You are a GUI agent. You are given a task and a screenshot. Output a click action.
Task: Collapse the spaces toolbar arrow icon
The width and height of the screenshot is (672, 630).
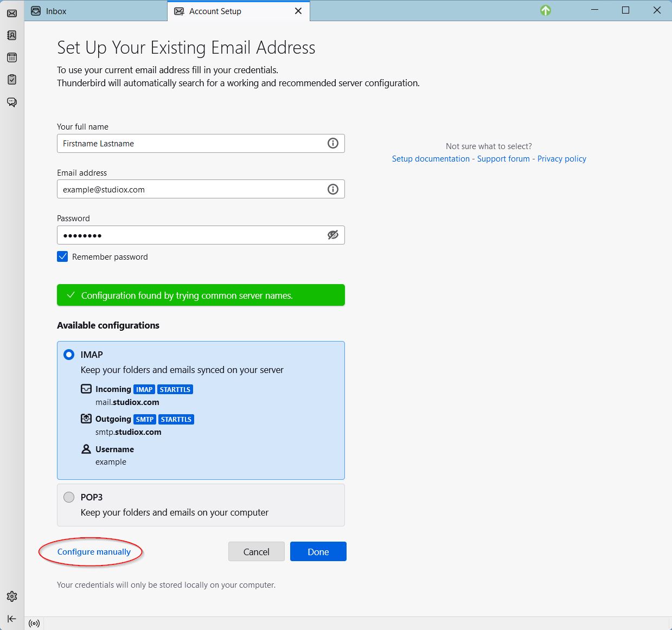pyautogui.click(x=12, y=619)
